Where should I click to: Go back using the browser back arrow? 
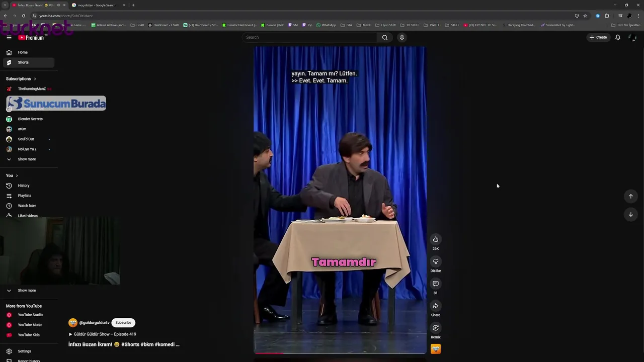(x=6, y=16)
